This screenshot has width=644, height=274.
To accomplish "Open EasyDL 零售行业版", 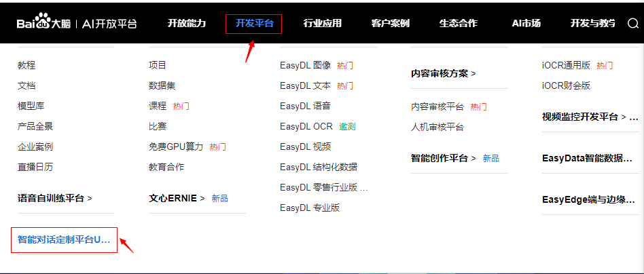I will click(x=324, y=187).
